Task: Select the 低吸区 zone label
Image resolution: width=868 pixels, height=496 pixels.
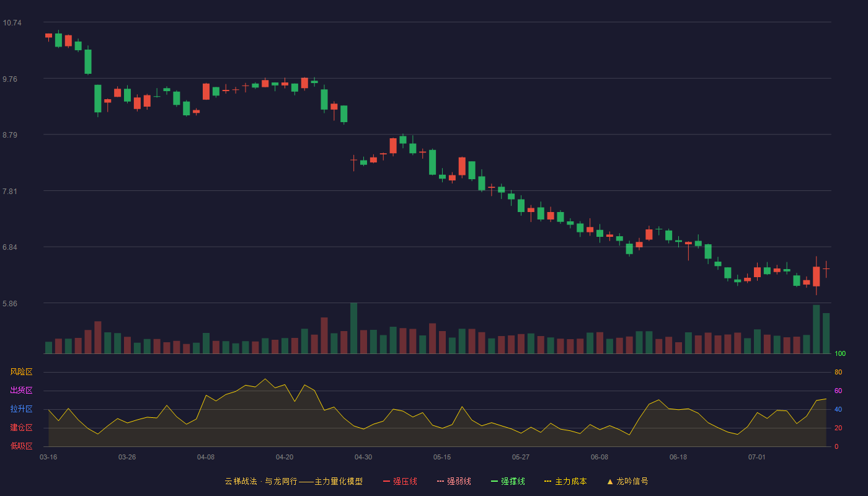Action: click(x=22, y=445)
